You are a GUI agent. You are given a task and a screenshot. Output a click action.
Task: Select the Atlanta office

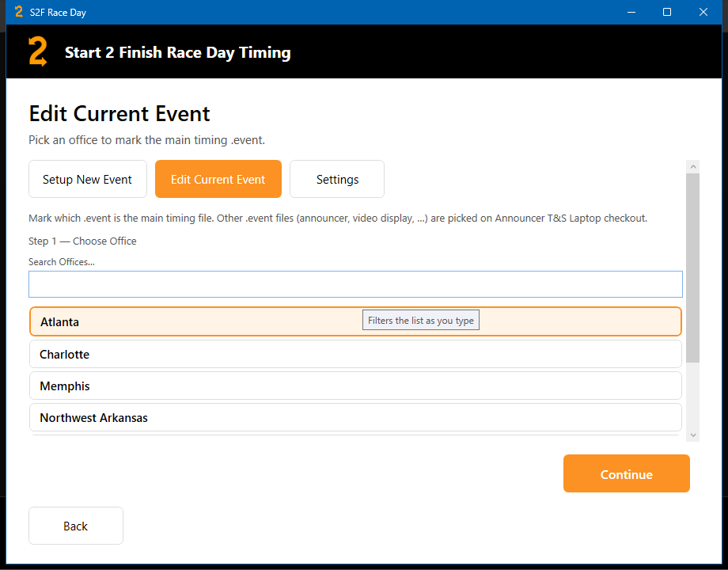(355, 321)
